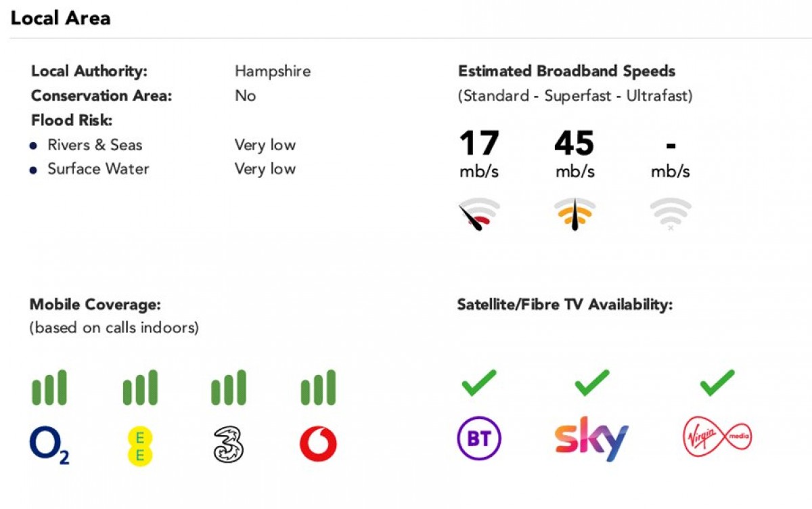Click the BT purple circle logo
This screenshot has height=509, width=812.
tap(479, 438)
